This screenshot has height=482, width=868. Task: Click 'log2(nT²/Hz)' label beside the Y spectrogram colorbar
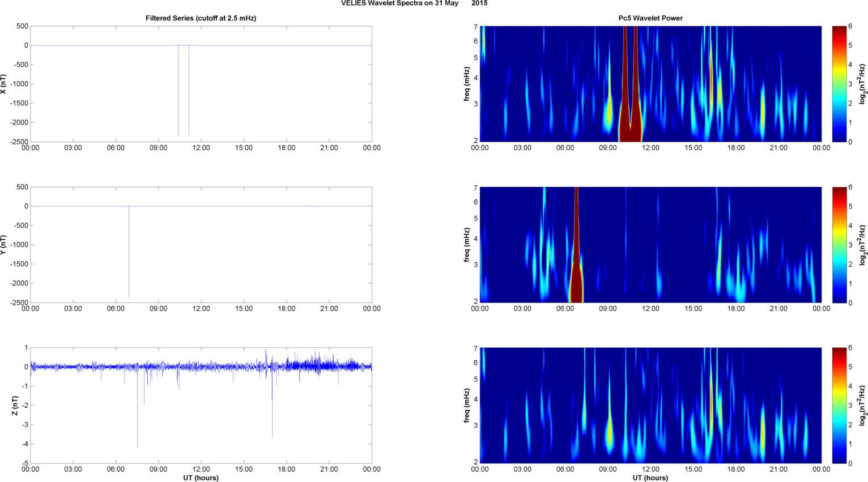point(862,245)
